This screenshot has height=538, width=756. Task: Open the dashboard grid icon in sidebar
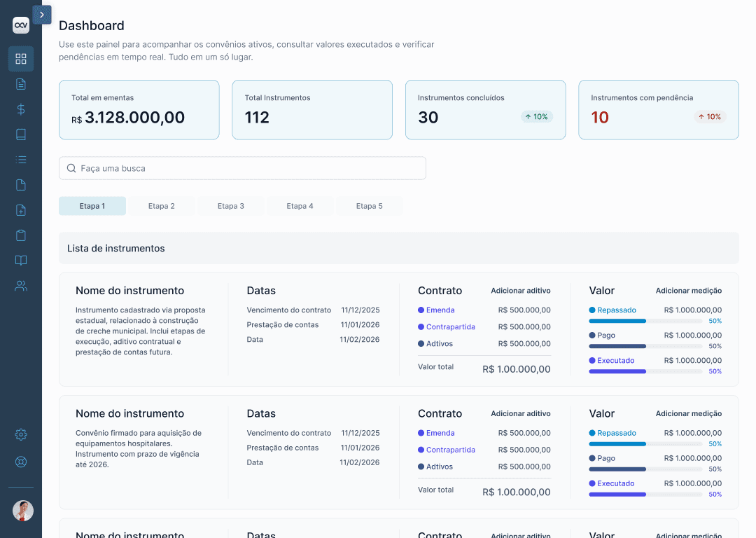click(21, 59)
